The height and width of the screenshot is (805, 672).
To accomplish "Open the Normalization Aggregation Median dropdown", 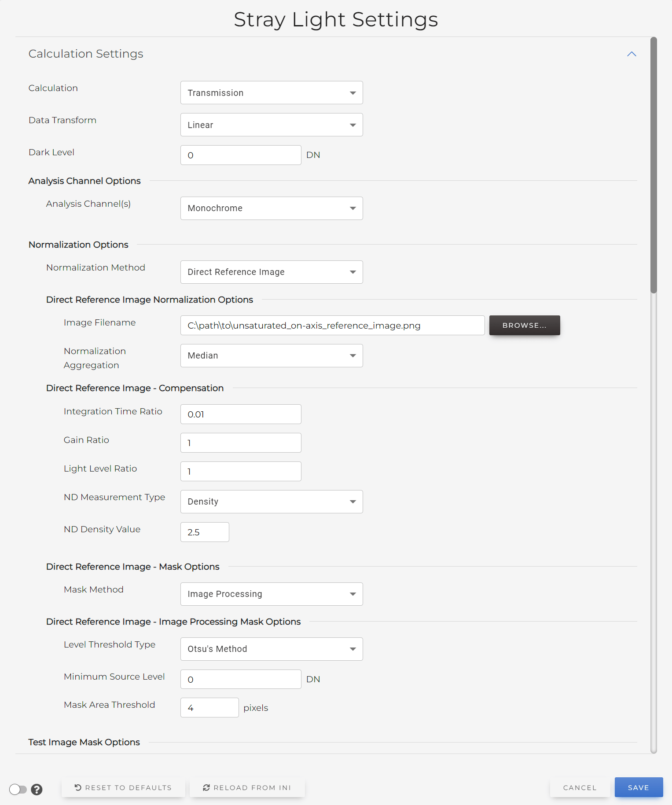I will tap(272, 355).
